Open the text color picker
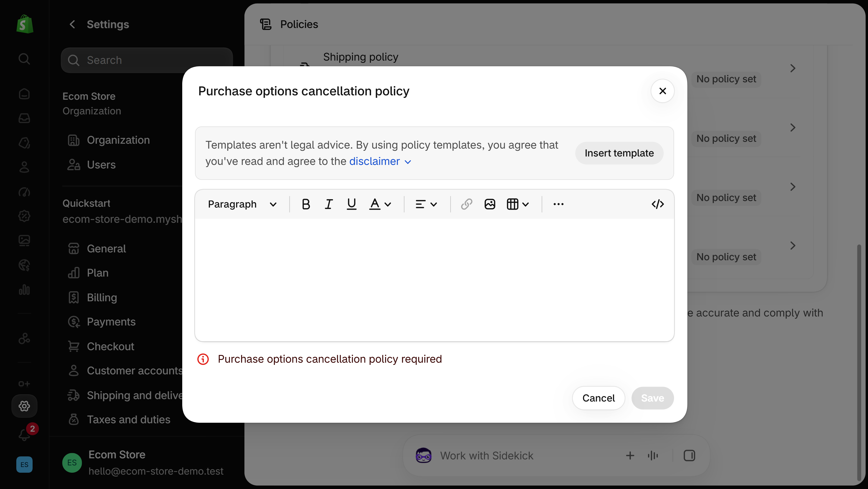The image size is (868, 489). click(x=380, y=204)
